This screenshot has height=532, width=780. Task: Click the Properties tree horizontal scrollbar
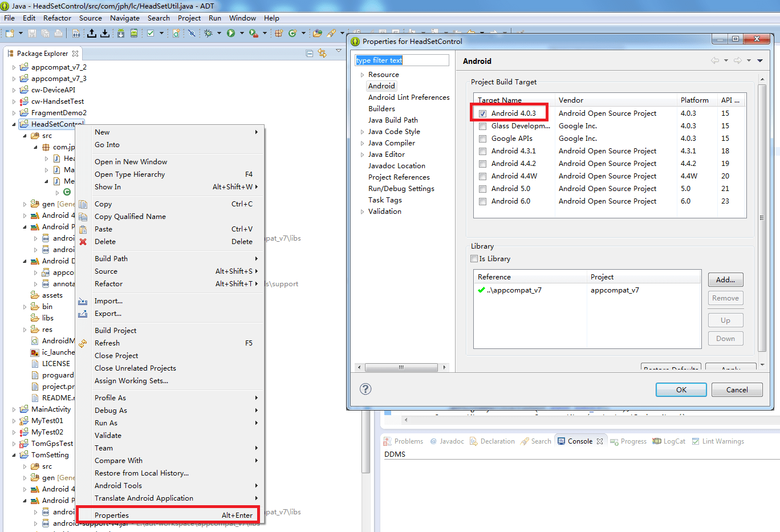[x=401, y=367]
